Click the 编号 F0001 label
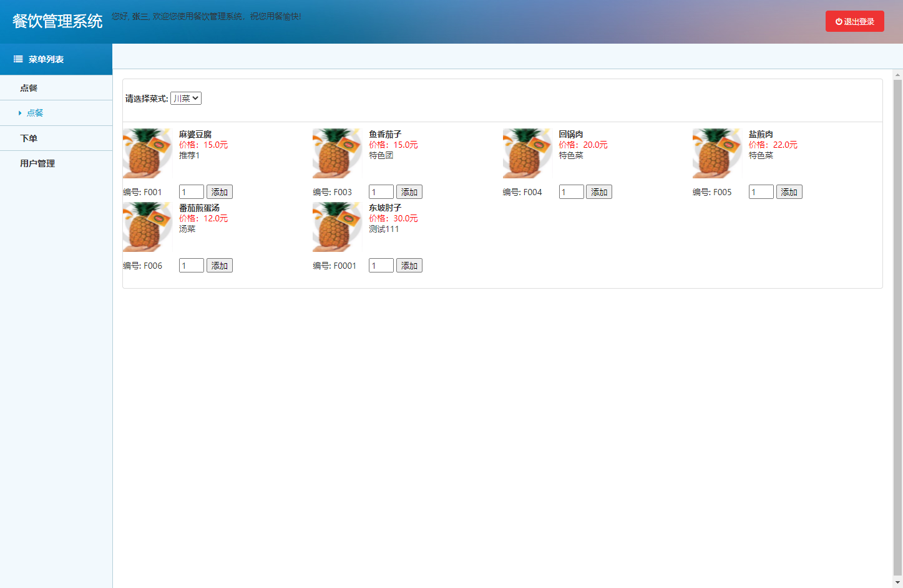This screenshot has width=903, height=588. click(x=334, y=266)
